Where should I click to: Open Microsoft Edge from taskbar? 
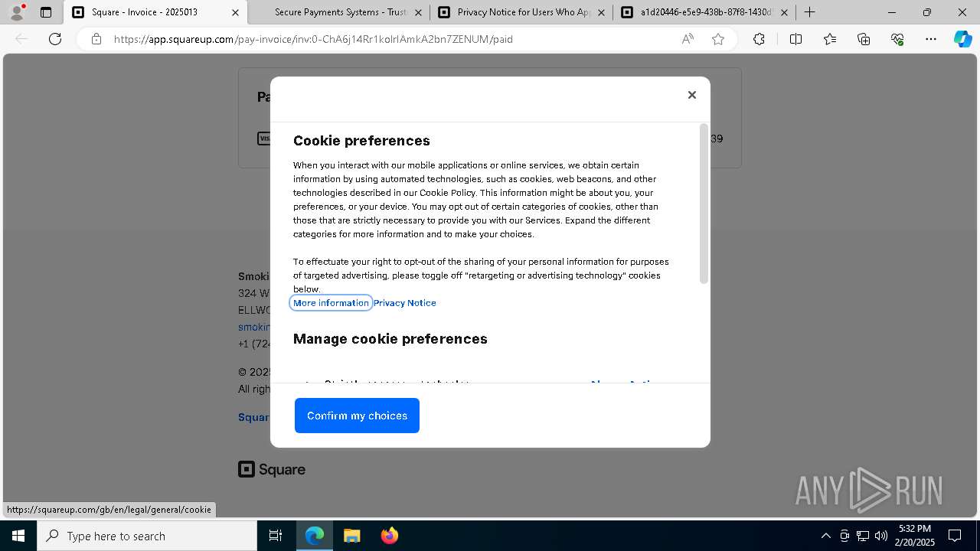pyautogui.click(x=315, y=536)
